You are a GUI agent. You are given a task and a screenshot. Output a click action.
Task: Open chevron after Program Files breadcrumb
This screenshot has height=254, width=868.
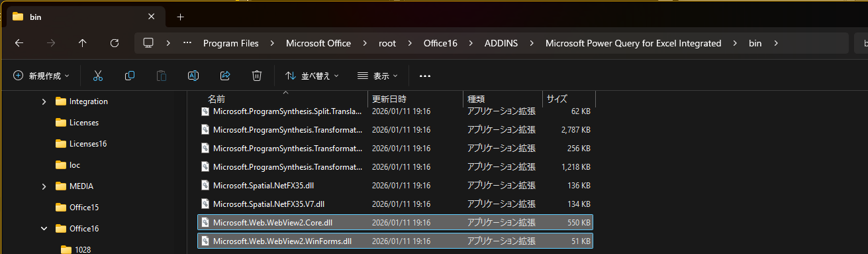(x=273, y=43)
